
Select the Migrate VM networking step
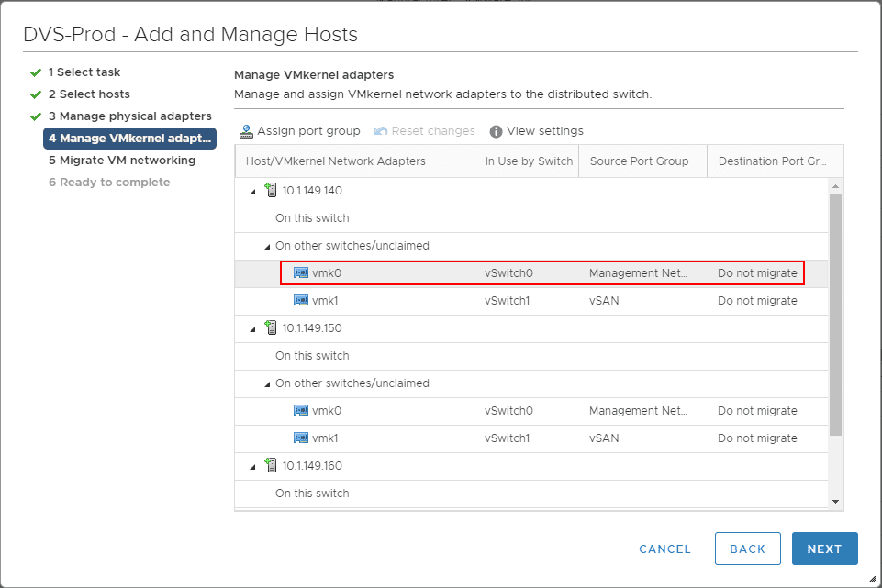click(x=121, y=160)
